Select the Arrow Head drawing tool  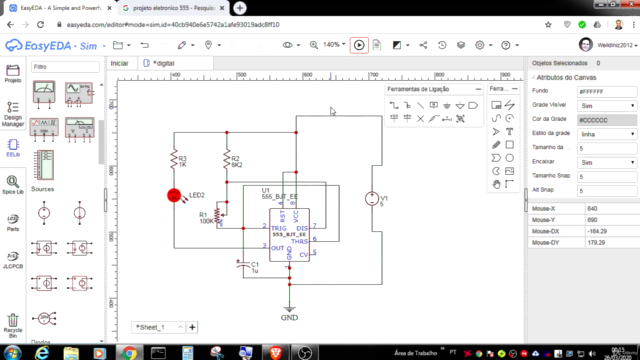coord(496,131)
